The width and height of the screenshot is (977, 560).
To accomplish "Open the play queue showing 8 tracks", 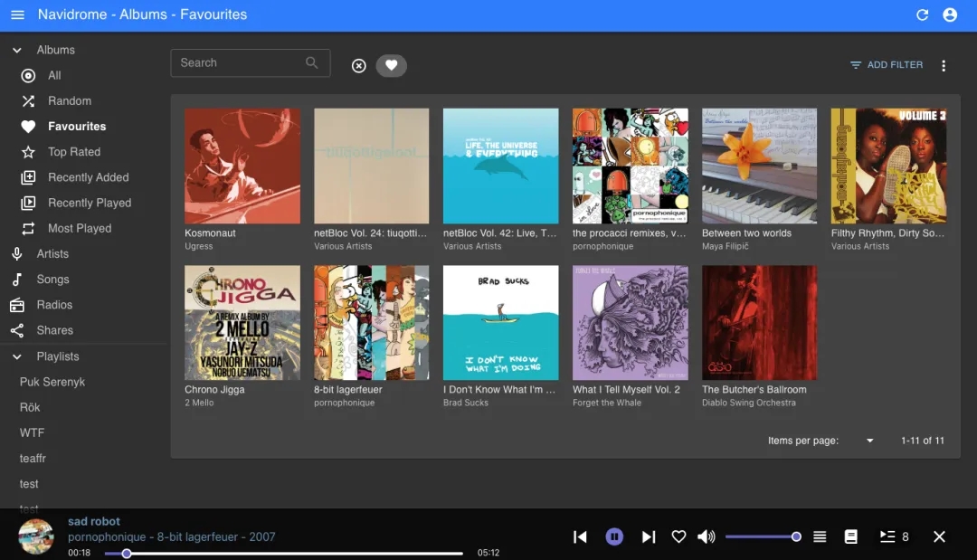I will coord(894,536).
